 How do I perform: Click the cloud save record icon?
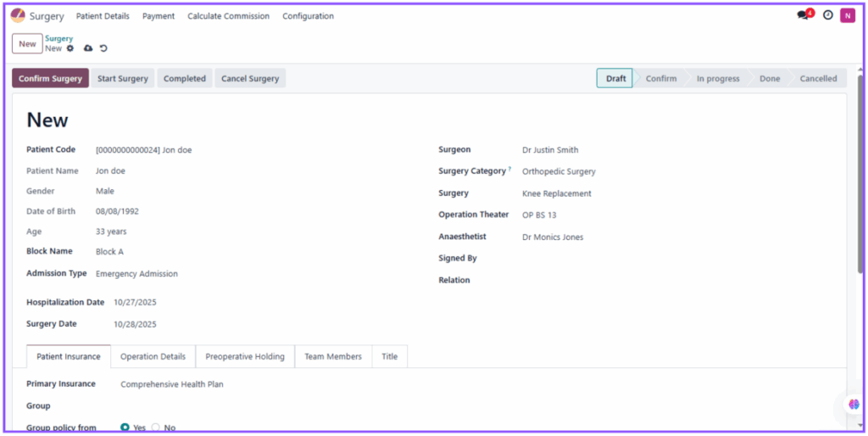point(88,48)
